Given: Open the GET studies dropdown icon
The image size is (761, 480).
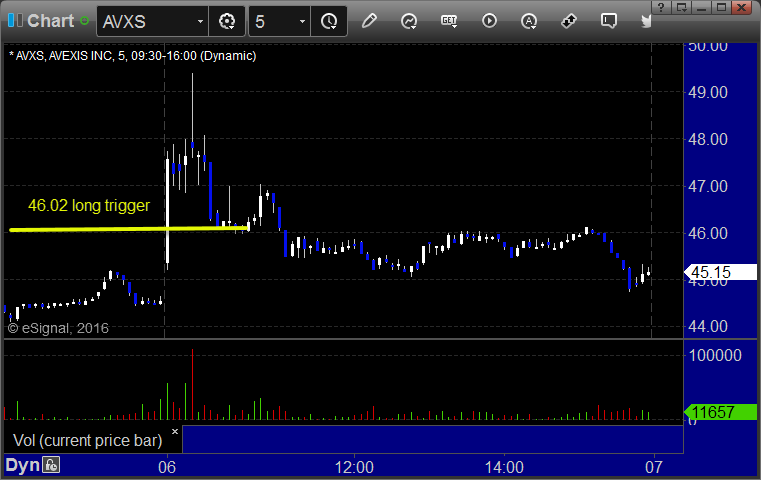Looking at the screenshot, I should pos(449,21).
